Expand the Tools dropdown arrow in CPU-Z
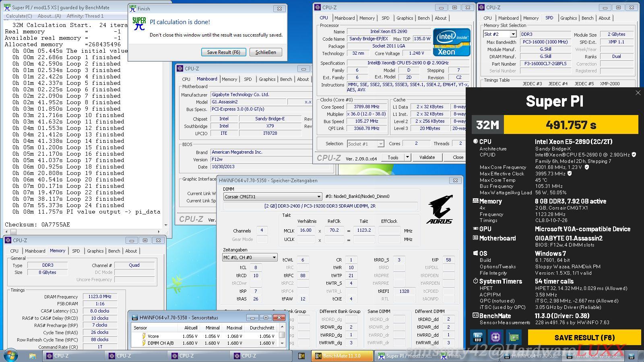The image size is (644, 362). 407,157
